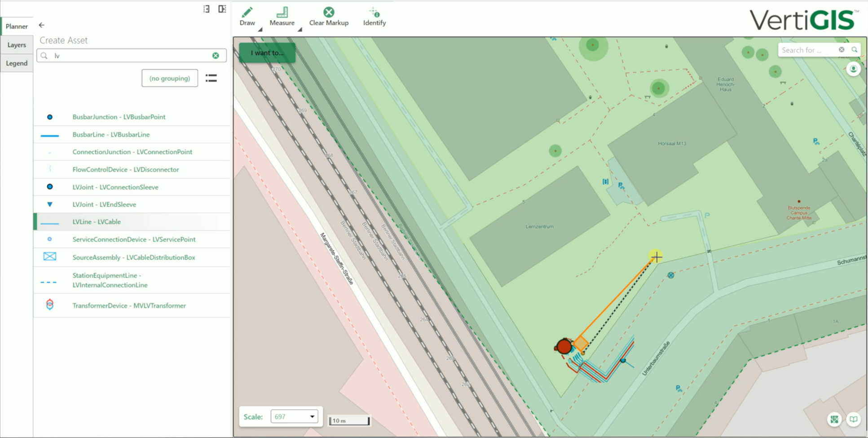Open the basemap switcher in the map corner

834,419
